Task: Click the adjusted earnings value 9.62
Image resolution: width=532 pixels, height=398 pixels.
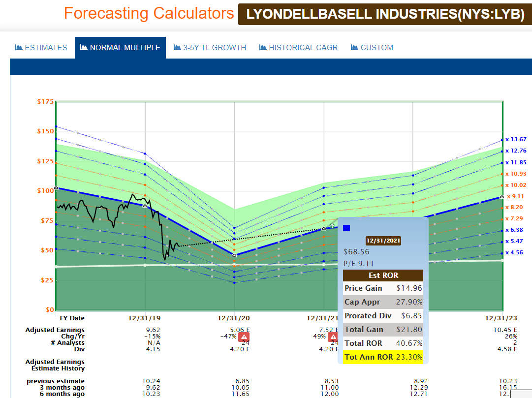Action: point(153,330)
